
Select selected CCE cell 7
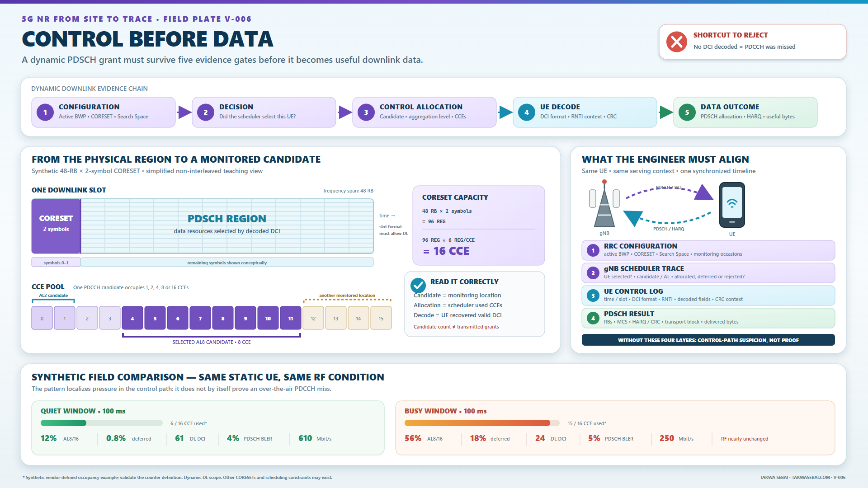[x=200, y=318]
